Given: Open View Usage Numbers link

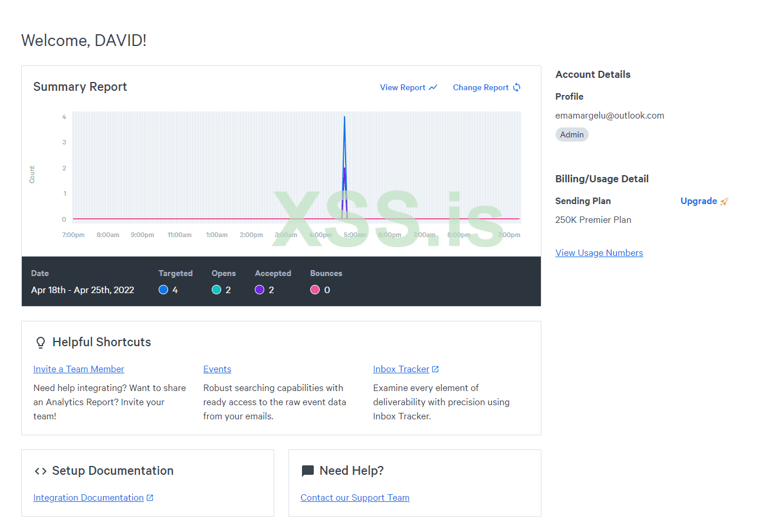Looking at the screenshot, I should [599, 253].
